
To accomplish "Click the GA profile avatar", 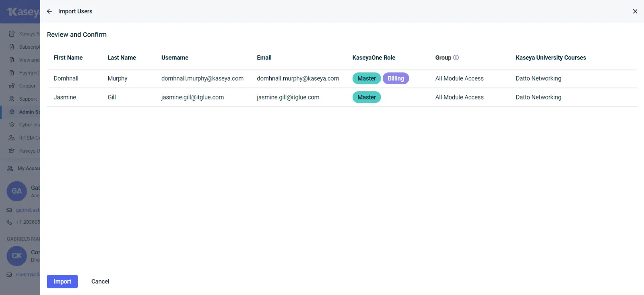I will click(17, 191).
